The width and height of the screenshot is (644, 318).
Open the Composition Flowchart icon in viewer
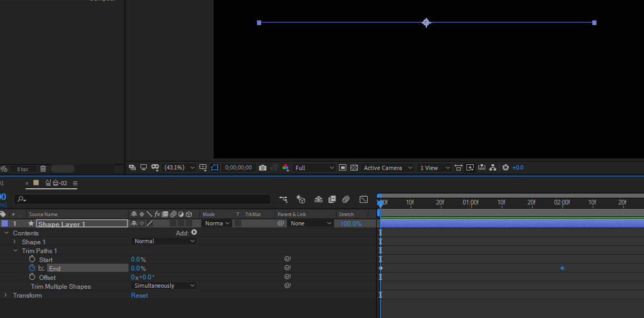[493, 167]
